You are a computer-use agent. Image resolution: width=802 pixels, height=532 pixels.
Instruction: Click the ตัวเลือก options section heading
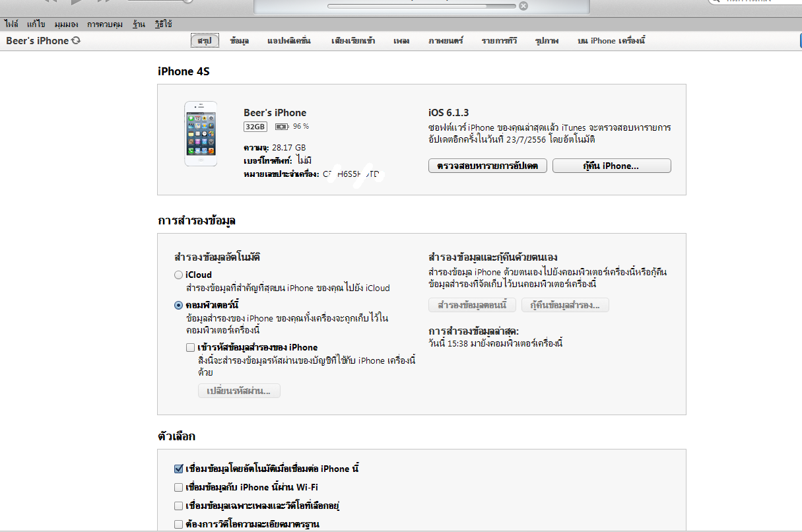[x=177, y=436]
